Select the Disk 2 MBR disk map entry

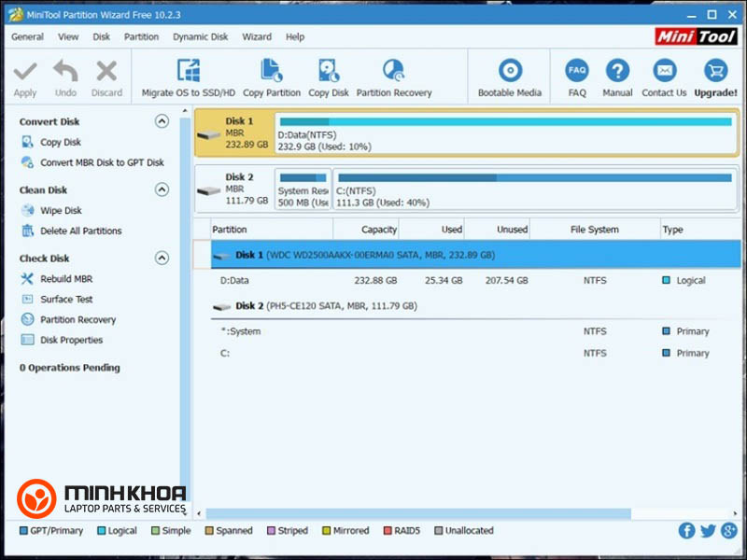click(234, 189)
